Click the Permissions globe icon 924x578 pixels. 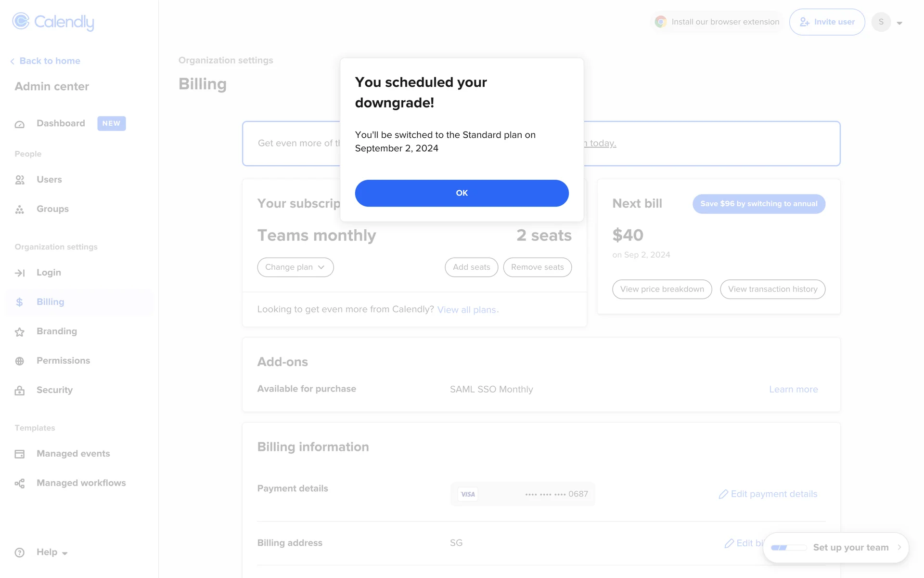point(20,361)
